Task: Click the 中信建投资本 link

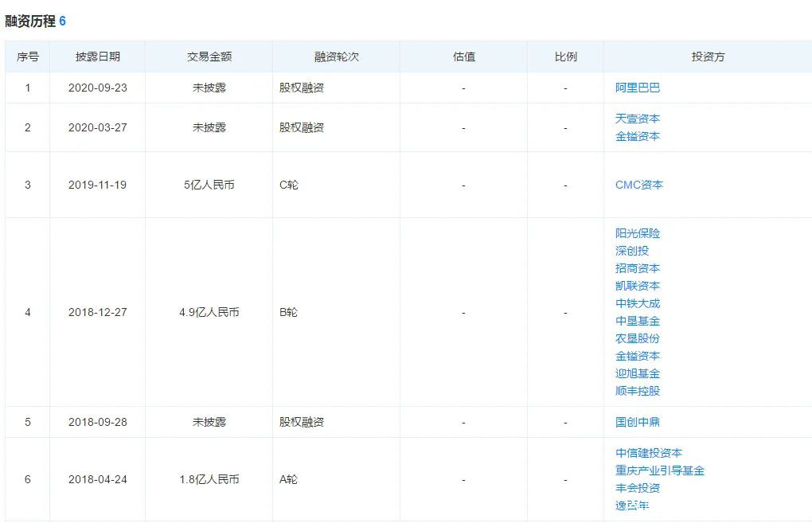Action: (649, 453)
